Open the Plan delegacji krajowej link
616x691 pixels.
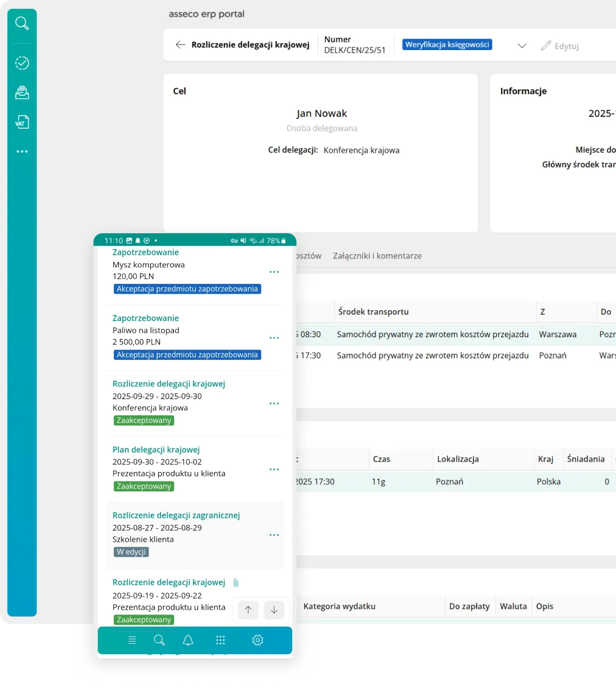(156, 449)
